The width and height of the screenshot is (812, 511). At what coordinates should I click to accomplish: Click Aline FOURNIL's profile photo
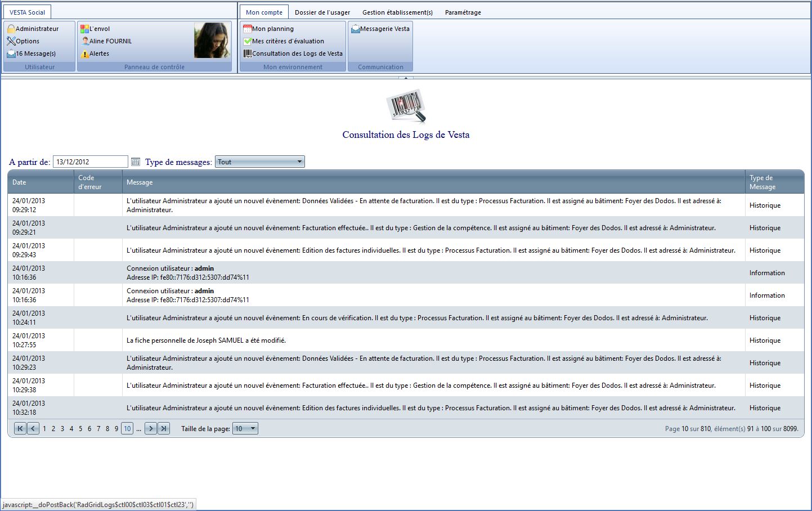coord(212,41)
